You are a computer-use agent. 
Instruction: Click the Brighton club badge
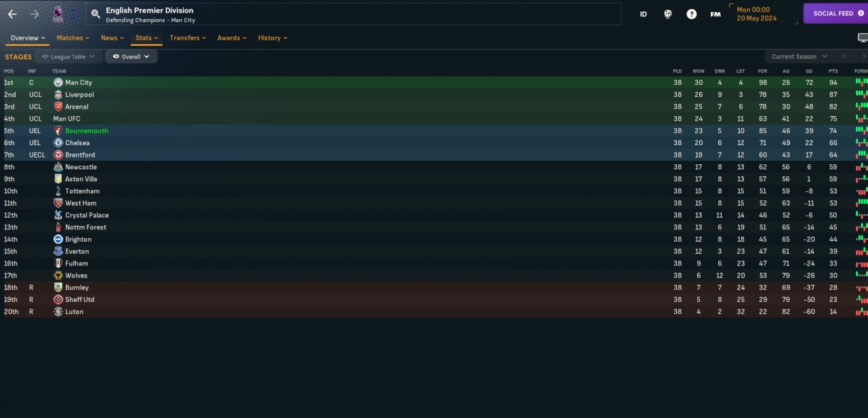point(58,240)
